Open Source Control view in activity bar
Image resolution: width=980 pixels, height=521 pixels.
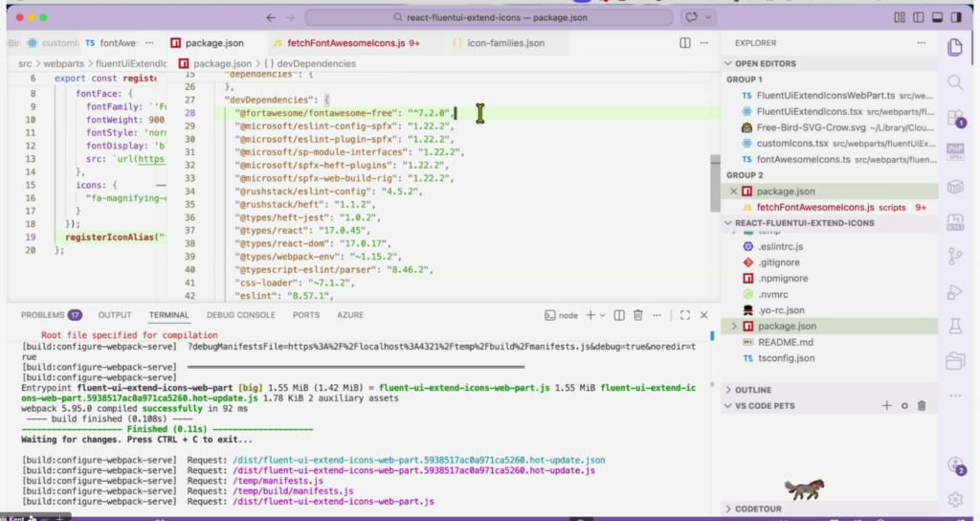(x=954, y=256)
